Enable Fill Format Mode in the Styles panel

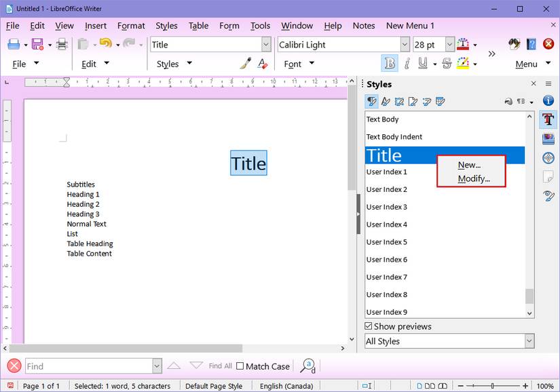pos(509,101)
